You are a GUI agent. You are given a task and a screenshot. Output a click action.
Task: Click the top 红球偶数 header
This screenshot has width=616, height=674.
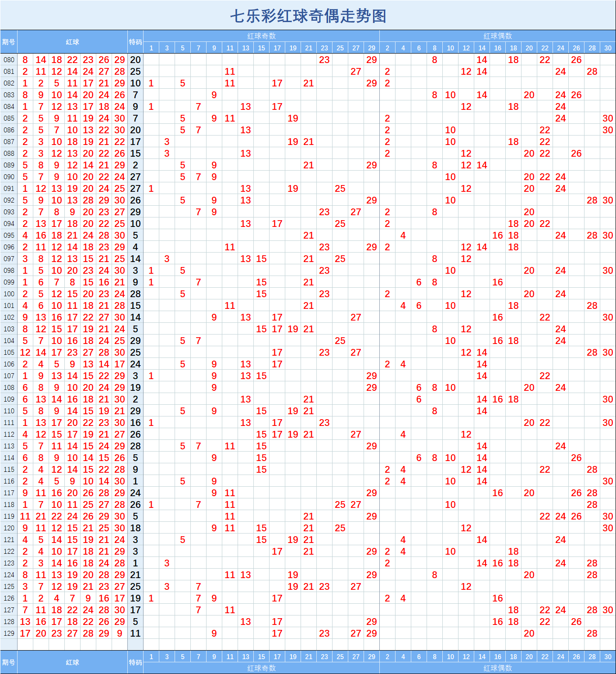[x=498, y=36]
